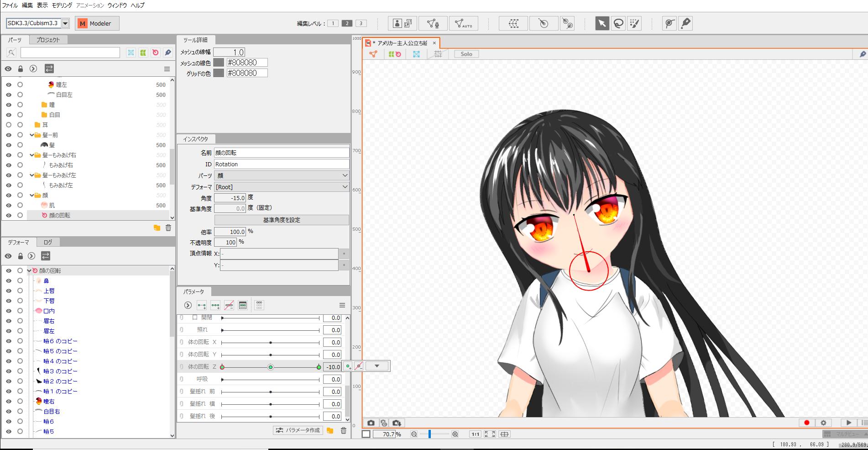Image resolution: width=868 pixels, height=450 pixels.
Task: Open the パーツ dropdown in inspector
Action: click(282, 175)
